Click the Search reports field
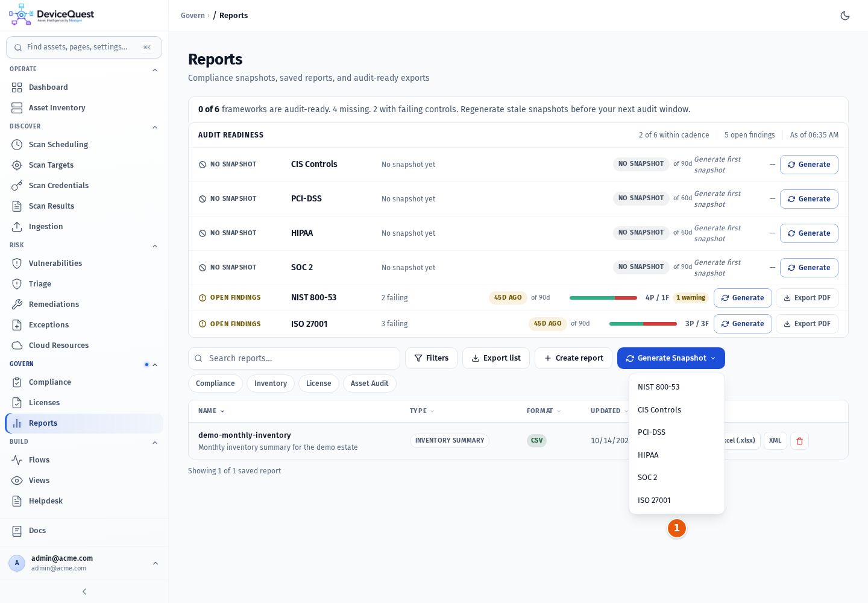The width and height of the screenshot is (868, 603). pos(294,358)
